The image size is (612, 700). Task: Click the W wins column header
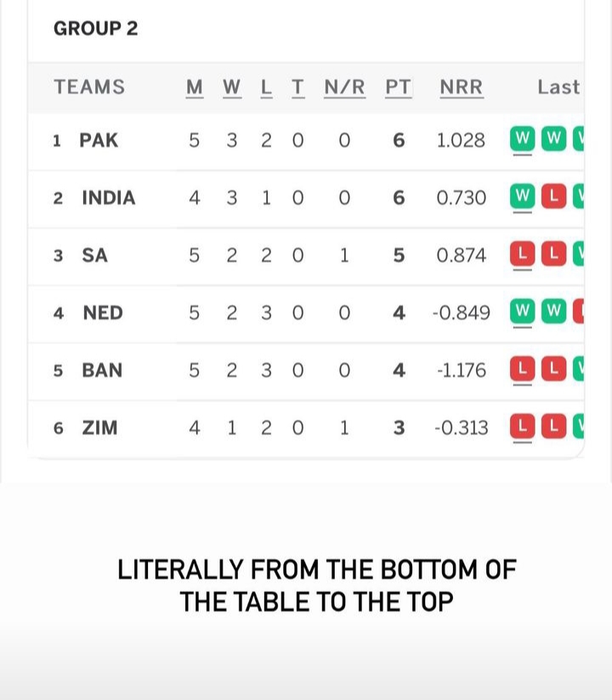pos(232,87)
